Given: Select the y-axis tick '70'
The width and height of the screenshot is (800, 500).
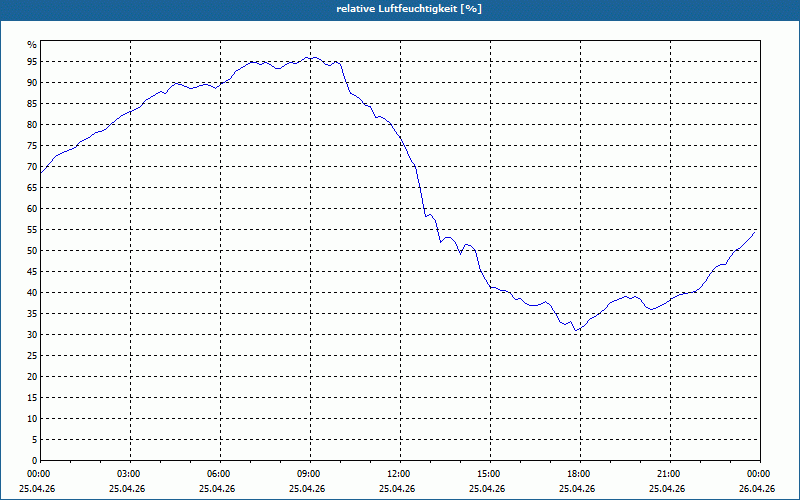Looking at the screenshot, I should 32,166.
